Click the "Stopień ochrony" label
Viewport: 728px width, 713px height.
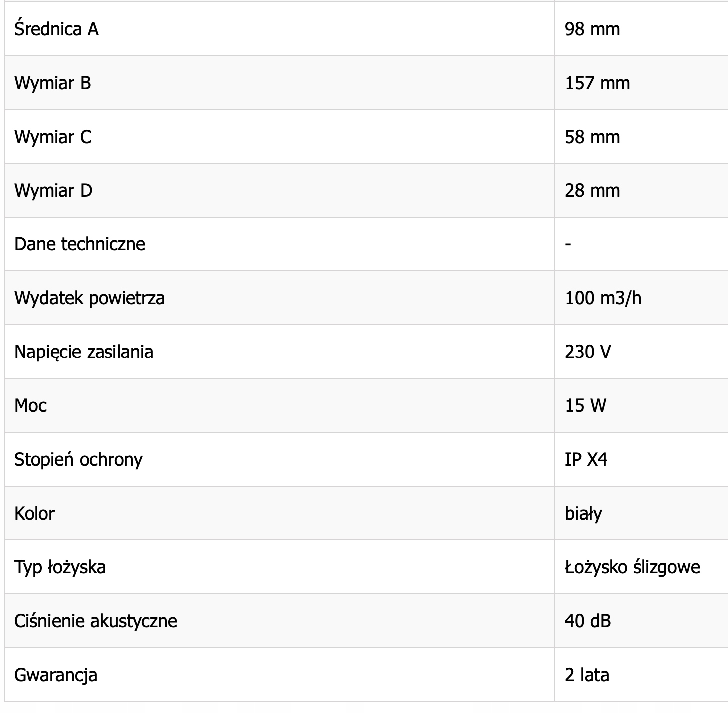(x=78, y=460)
